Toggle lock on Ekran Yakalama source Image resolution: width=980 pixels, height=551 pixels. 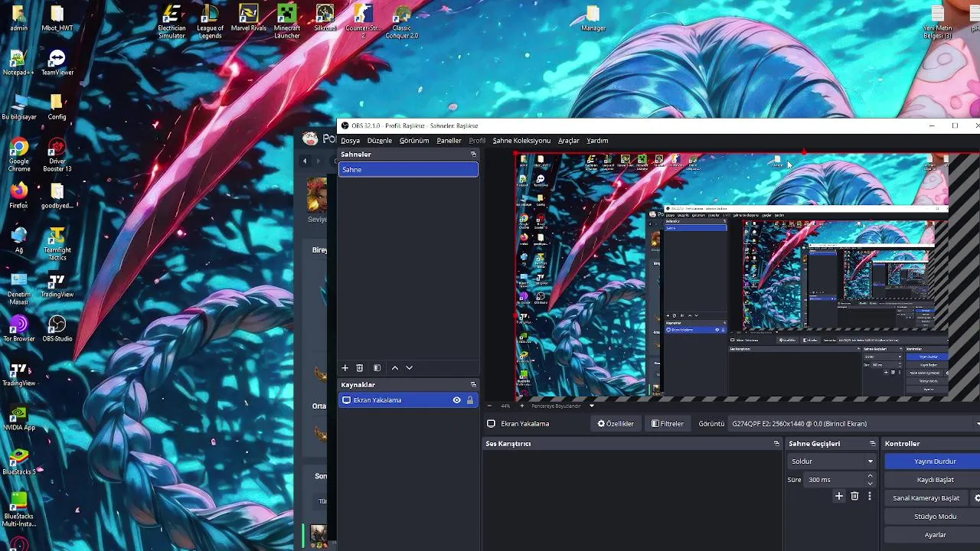click(x=470, y=400)
